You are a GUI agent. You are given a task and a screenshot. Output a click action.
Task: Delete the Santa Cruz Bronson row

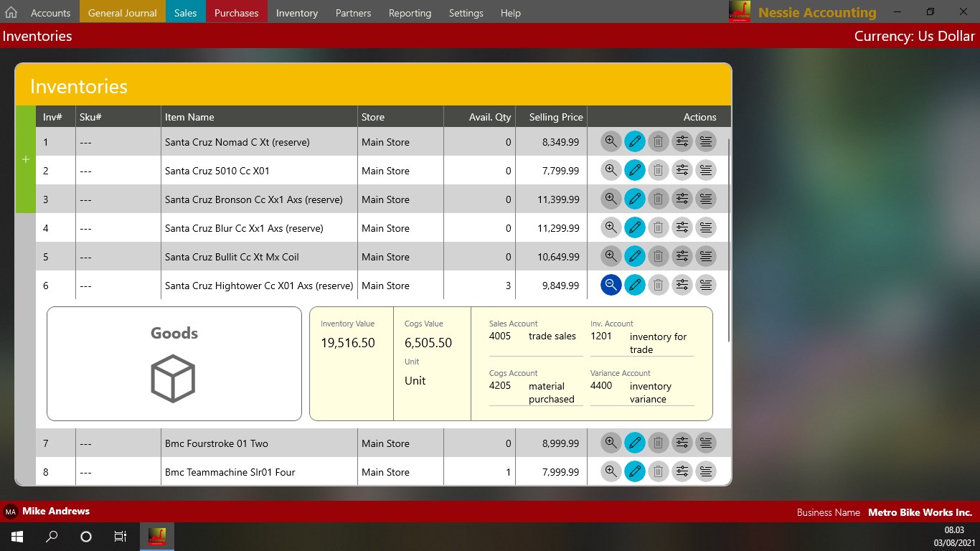point(659,199)
